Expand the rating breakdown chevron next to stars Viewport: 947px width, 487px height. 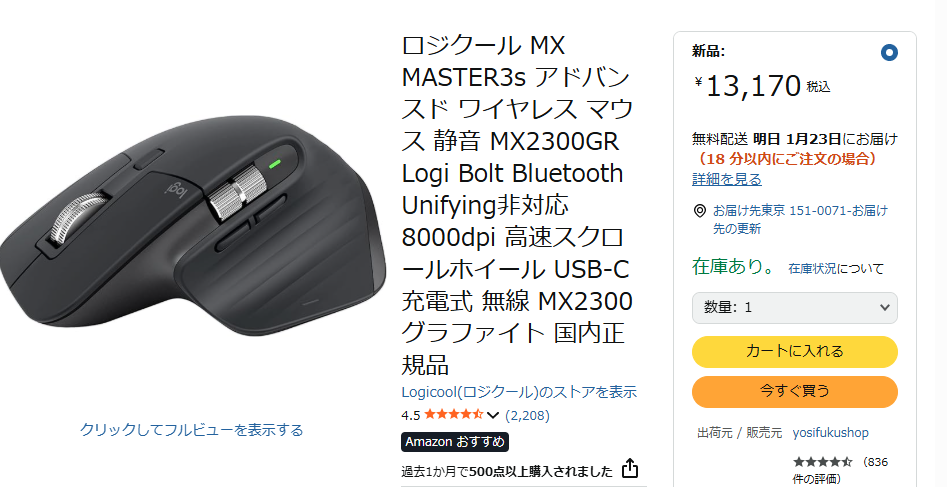[493, 415]
